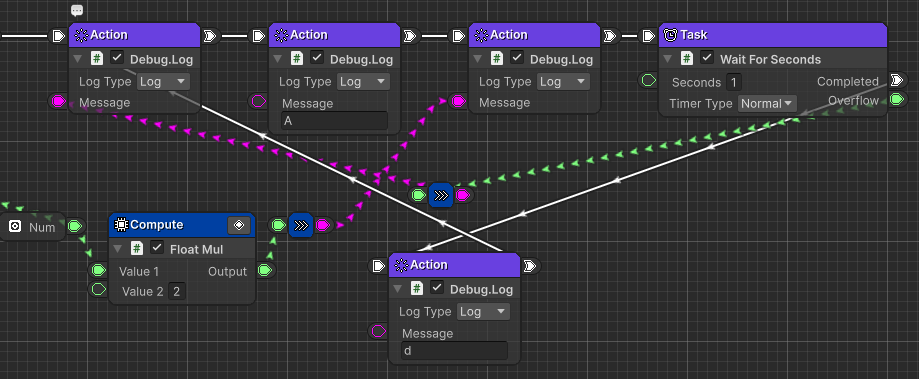The height and width of the screenshot is (379, 919).
Task: Collapse the Float Mul foldout triangle
Action: tap(118, 249)
